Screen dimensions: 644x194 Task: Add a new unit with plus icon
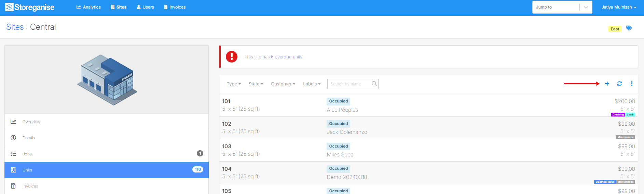607,84
